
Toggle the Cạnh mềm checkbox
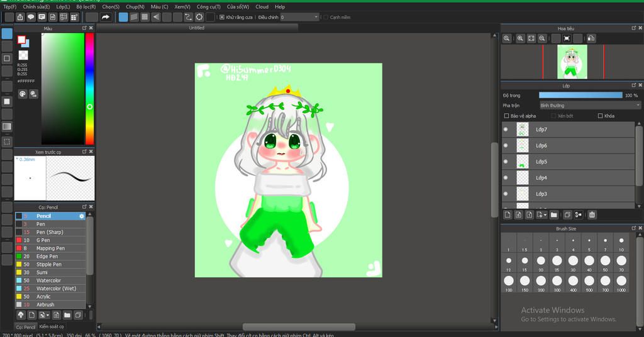pyautogui.click(x=326, y=17)
